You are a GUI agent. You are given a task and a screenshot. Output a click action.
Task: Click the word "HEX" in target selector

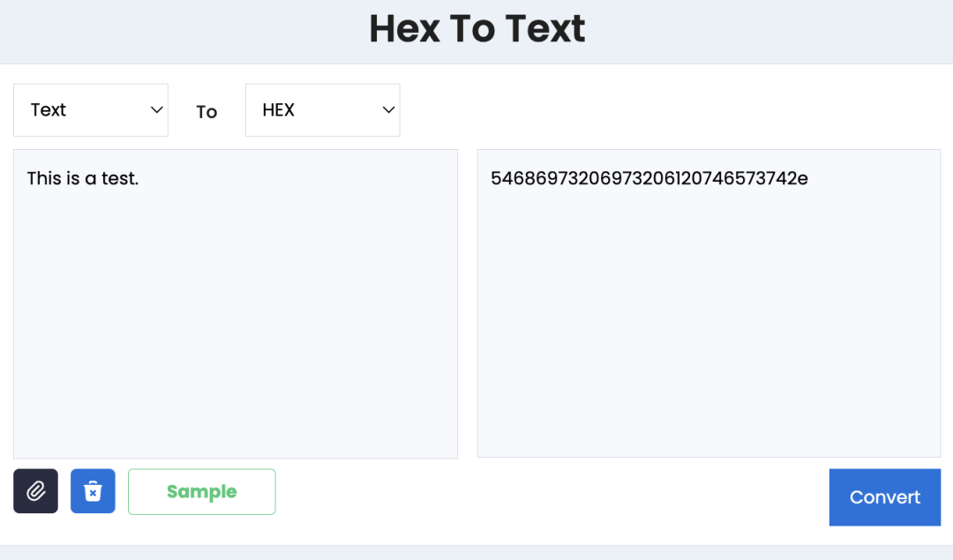[x=279, y=110]
